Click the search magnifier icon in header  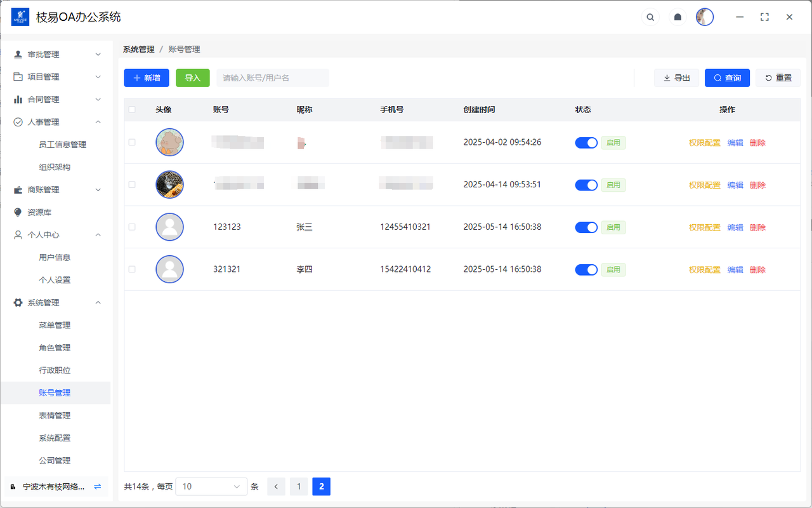pyautogui.click(x=650, y=17)
